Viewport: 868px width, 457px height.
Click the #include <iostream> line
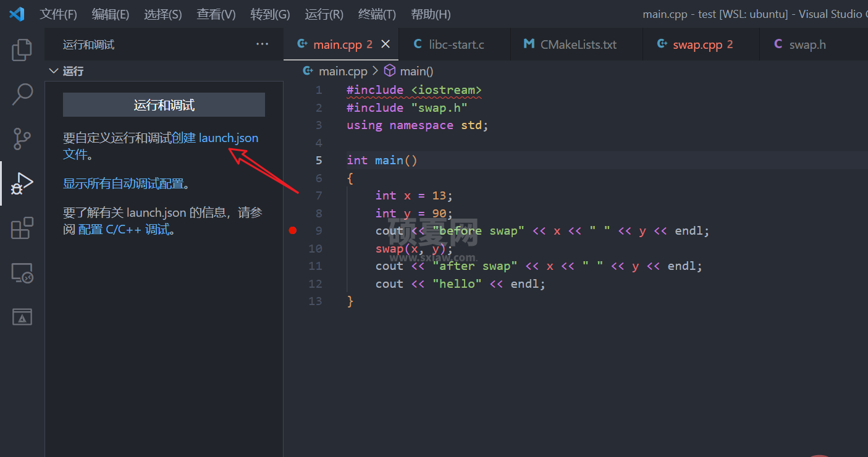(x=414, y=90)
